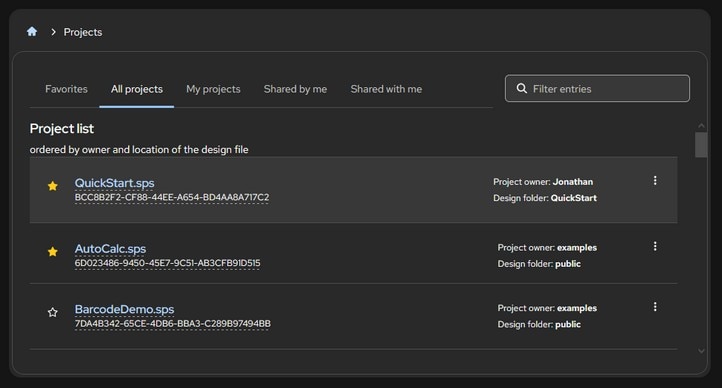
Task: Open QuickStart.sps three-dot options menu
Action: coord(655,181)
